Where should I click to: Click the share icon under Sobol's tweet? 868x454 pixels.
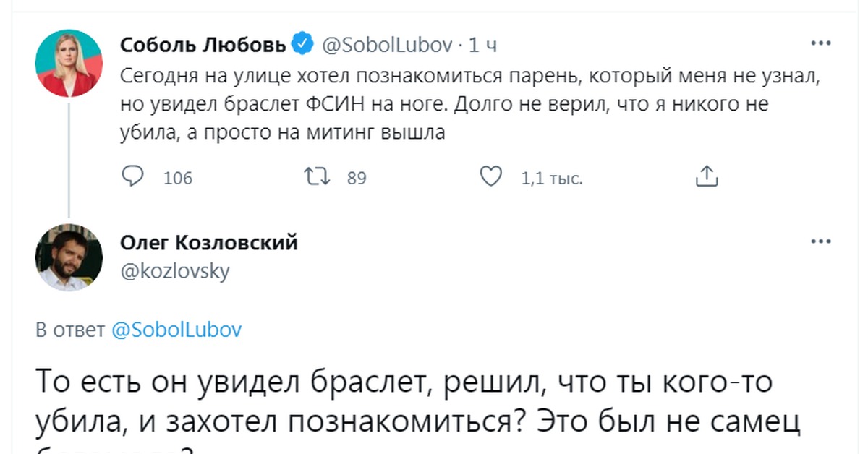(706, 176)
